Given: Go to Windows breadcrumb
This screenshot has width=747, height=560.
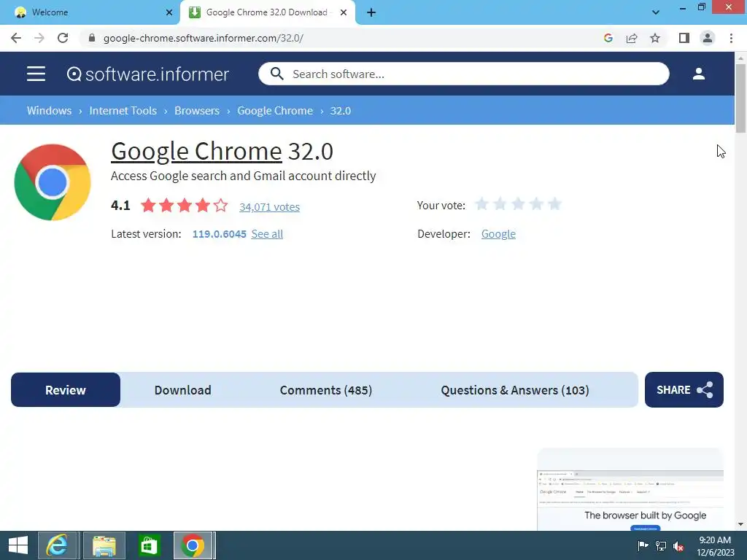Looking at the screenshot, I should coord(49,111).
